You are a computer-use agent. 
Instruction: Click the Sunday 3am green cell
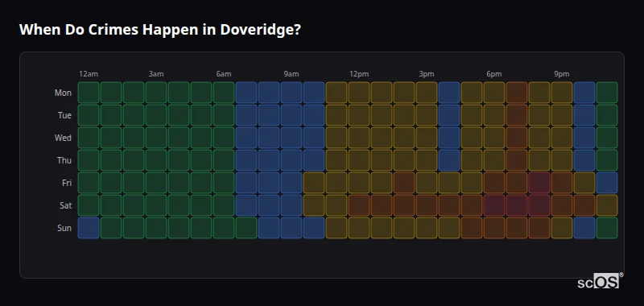click(x=156, y=228)
